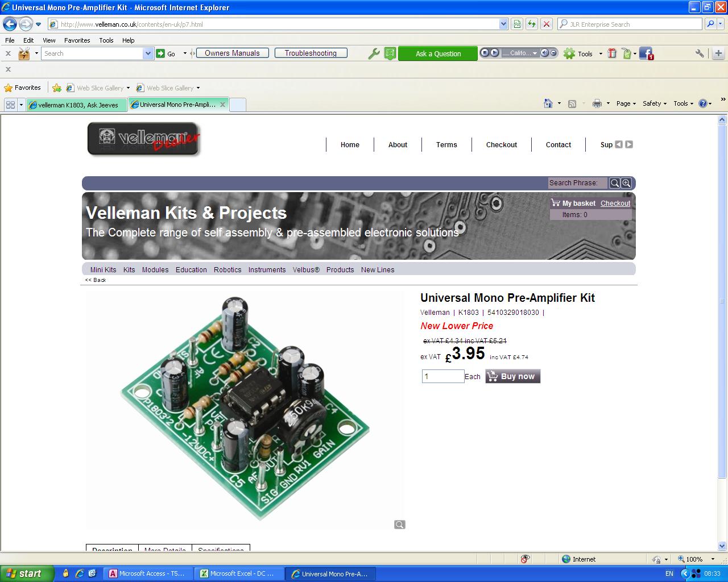
Task: Click the Checkout link beside My basket
Action: [615, 203]
